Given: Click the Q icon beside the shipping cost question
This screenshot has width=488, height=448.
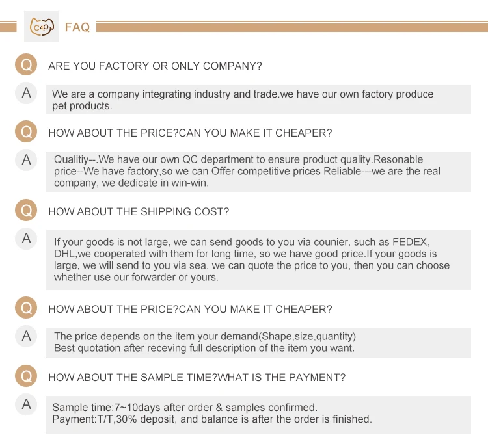Looking at the screenshot, I should [x=26, y=211].
